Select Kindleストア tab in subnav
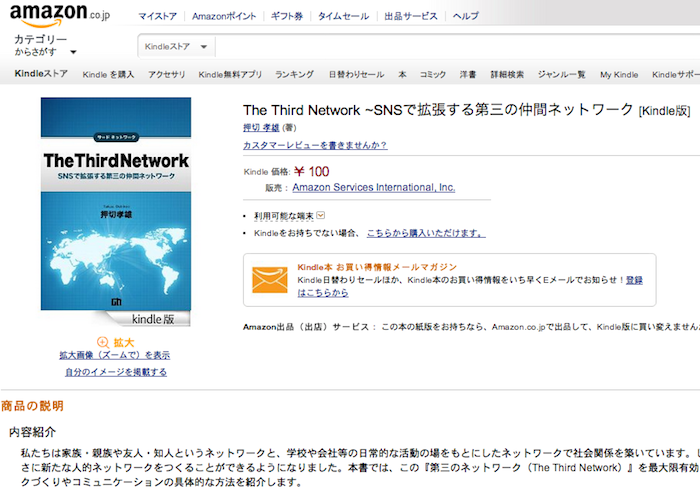Screen dimensions: 700x496 point(41,74)
